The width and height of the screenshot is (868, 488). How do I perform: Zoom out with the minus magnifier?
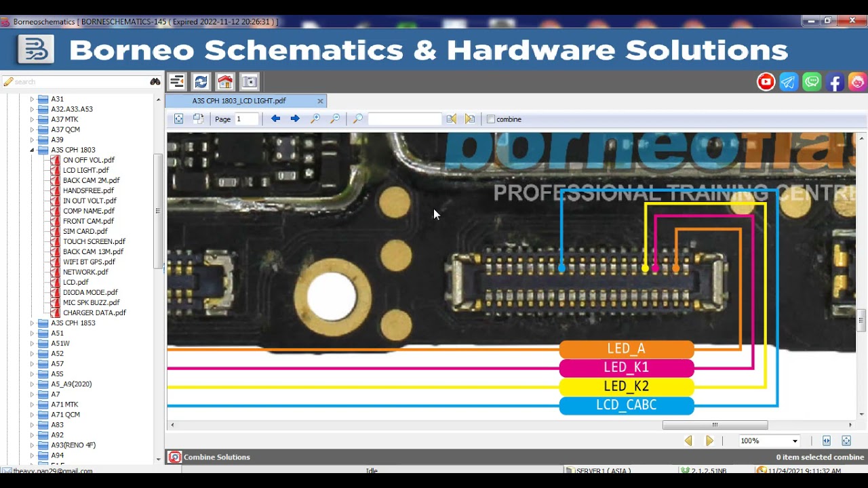coord(335,119)
